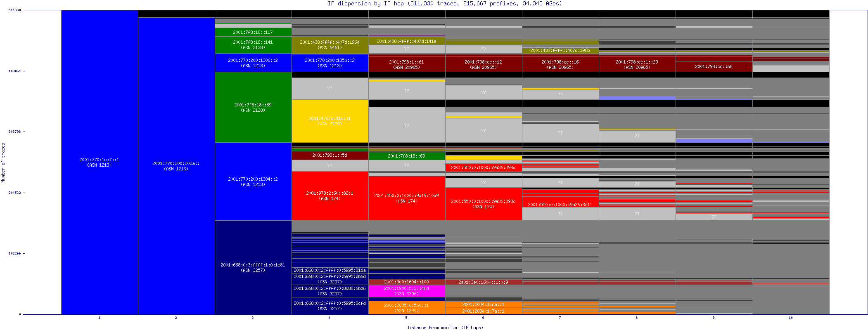Select block 2001:770:200:1306::2 (ASN 1213)
The image size is (868, 330).
pyautogui.click(x=253, y=63)
